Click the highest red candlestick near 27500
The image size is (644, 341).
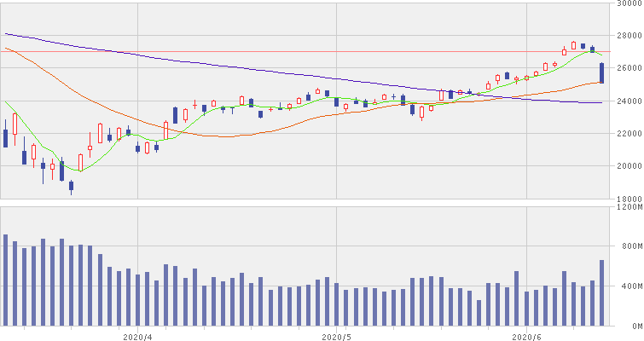(x=574, y=45)
